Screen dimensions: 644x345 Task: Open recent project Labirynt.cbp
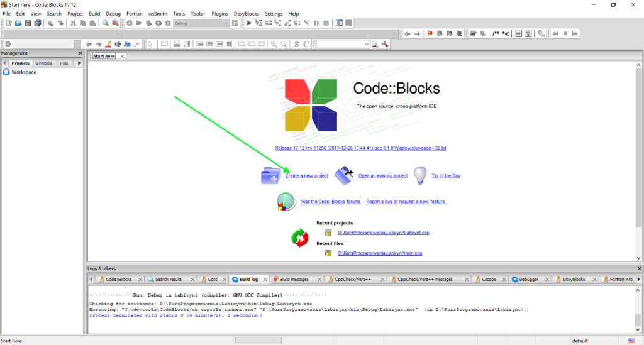(383, 233)
